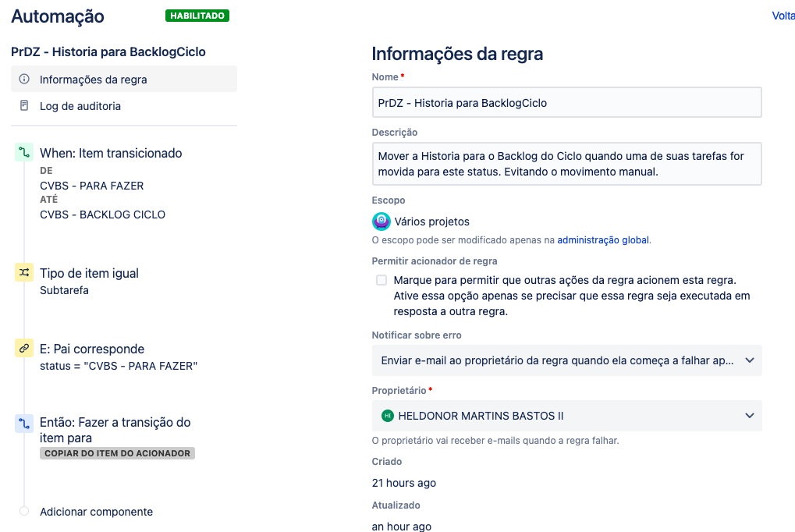
Task: Click the text CVBS - BACKLOG CICLO
Action: (102, 215)
